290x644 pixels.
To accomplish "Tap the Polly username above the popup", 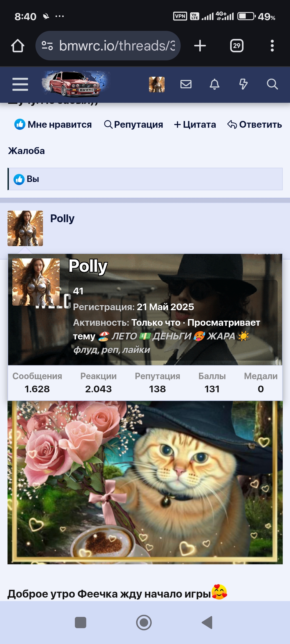I will click(62, 218).
